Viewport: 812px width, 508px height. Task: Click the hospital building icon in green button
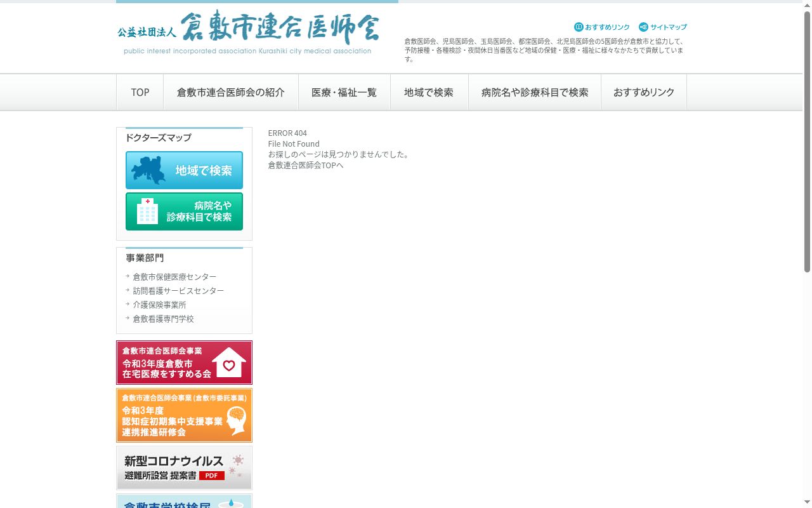pos(148,211)
